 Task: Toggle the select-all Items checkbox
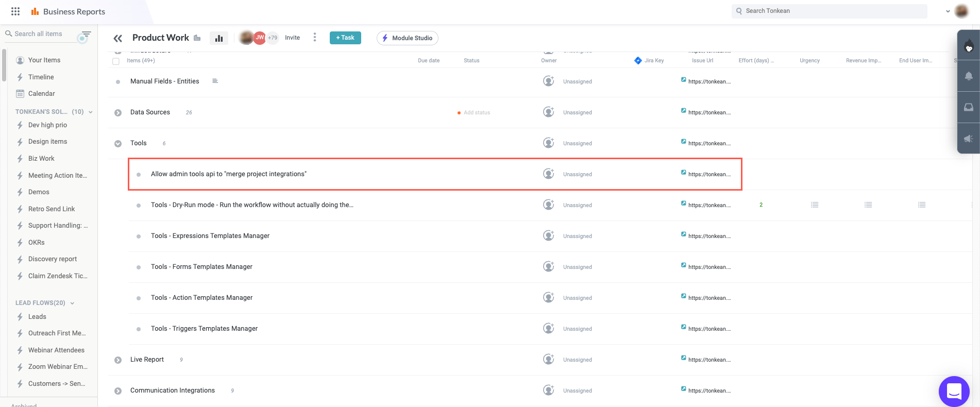coord(116,61)
